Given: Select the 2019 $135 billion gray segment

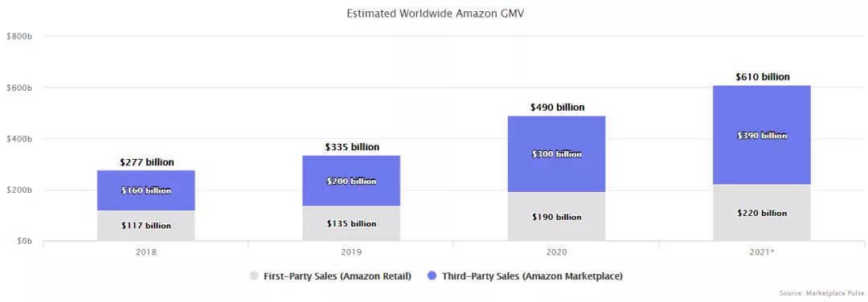Looking at the screenshot, I should click(x=351, y=223).
